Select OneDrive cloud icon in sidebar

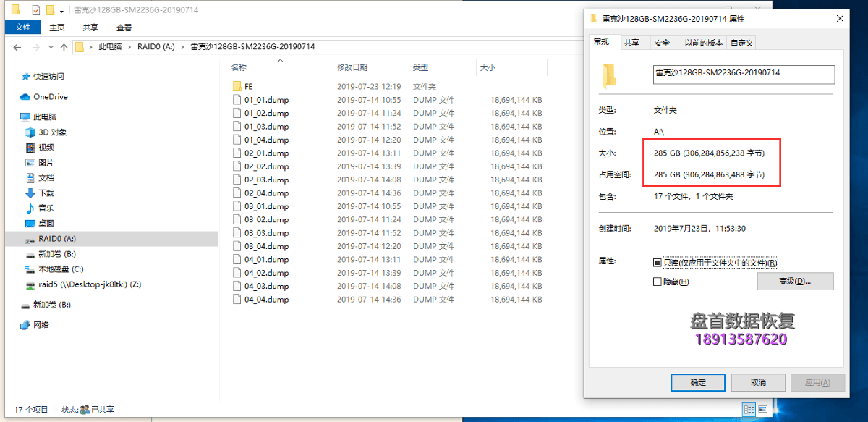[25, 96]
